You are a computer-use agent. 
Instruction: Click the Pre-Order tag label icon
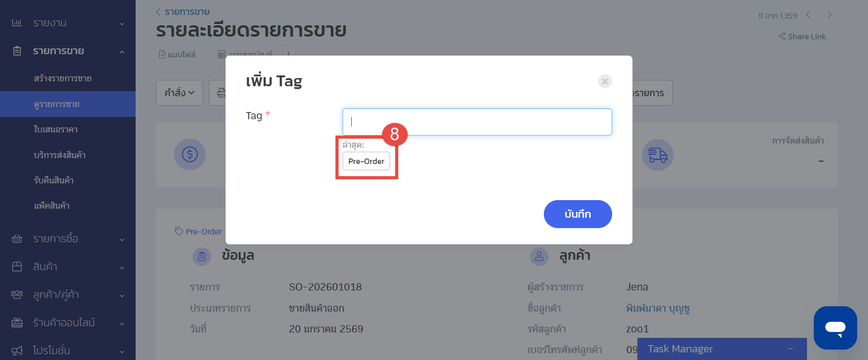click(179, 231)
